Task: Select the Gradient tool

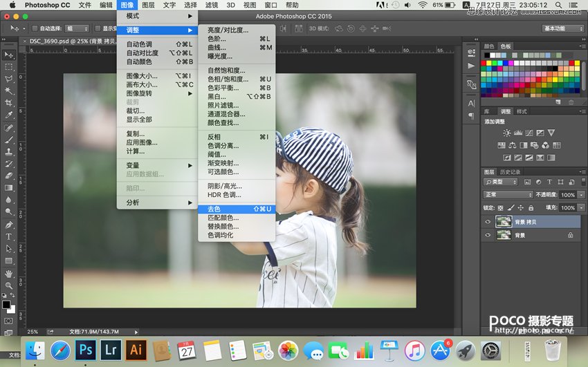Action: pos(8,187)
